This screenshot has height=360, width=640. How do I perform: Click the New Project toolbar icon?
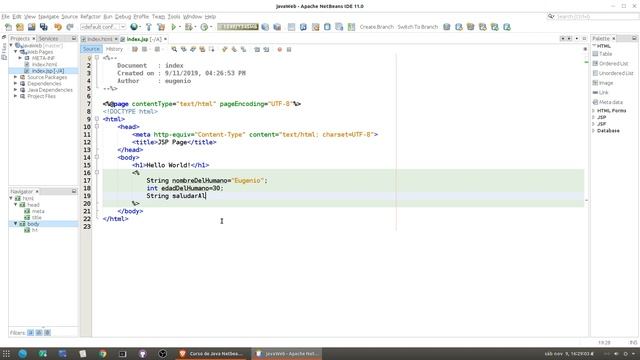pyautogui.click(x=20, y=27)
